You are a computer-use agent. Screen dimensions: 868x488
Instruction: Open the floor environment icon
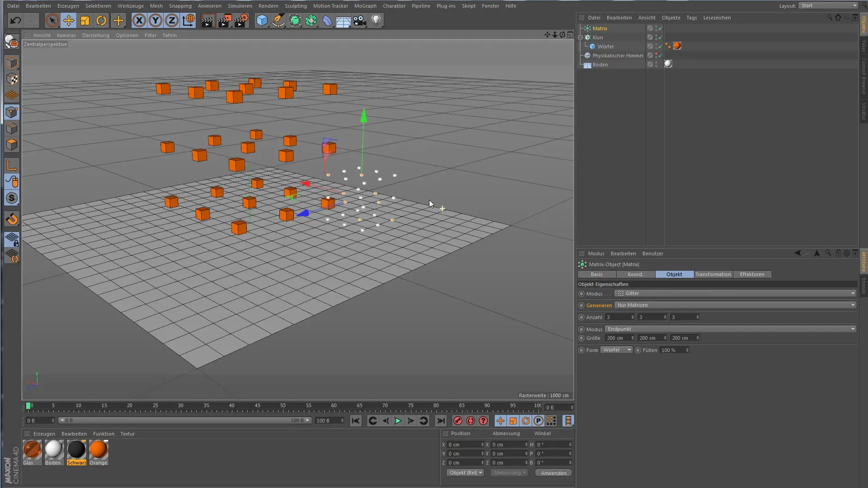coord(344,20)
